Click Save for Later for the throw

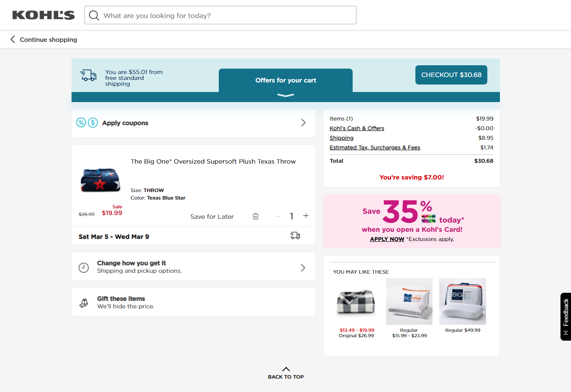(212, 216)
